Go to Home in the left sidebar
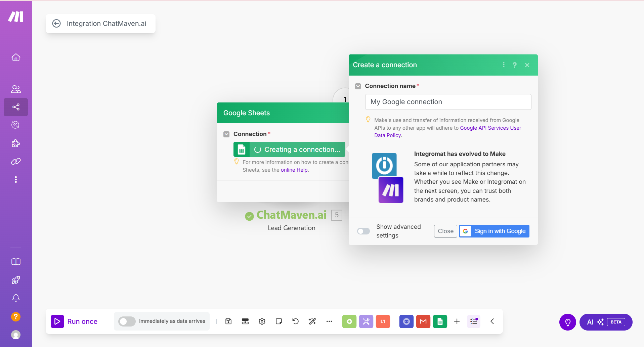The width and height of the screenshot is (644, 347). click(16, 57)
